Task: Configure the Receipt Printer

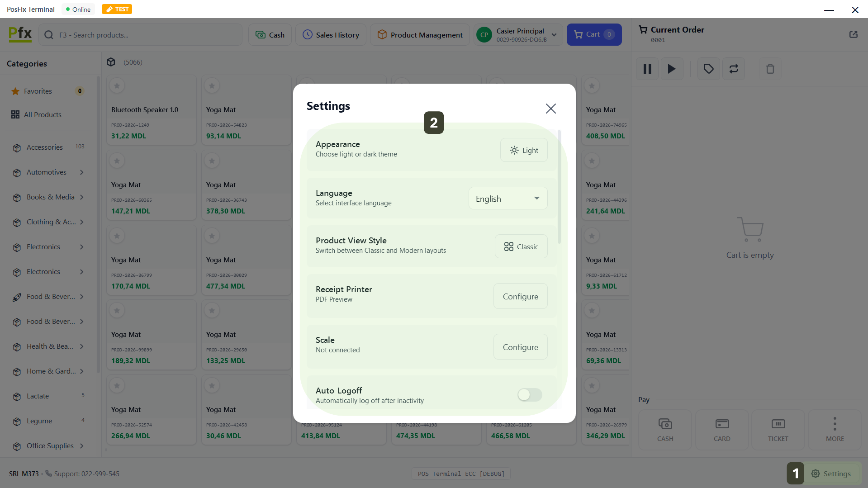Action: (520, 296)
